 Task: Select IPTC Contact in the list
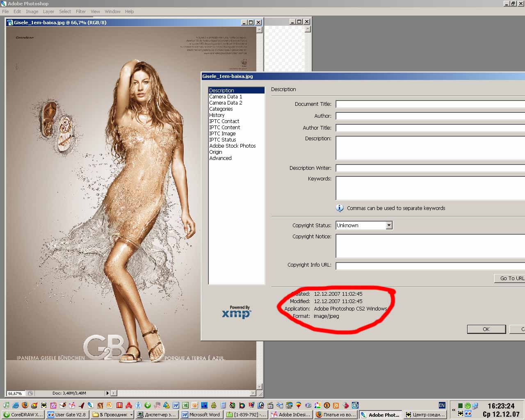(236, 121)
